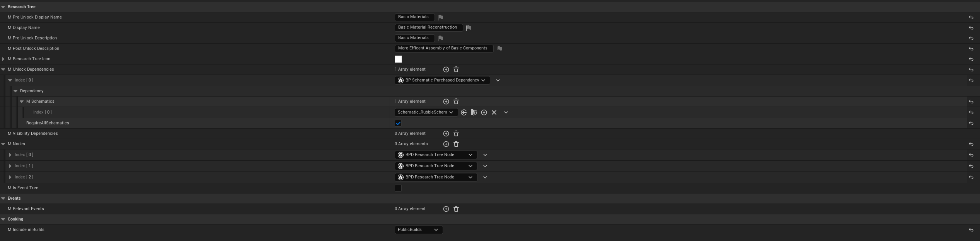This screenshot has width=980, height=241.
Task: Expand M Nodes Index 0
Action: click(10, 155)
